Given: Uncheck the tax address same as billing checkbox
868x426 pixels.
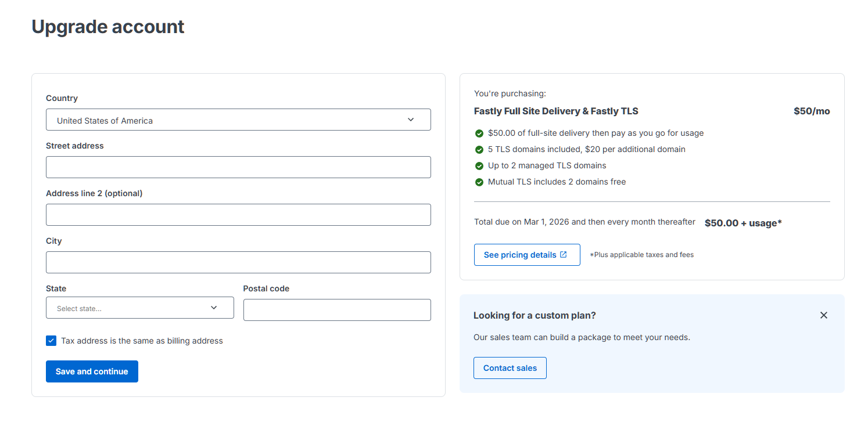Looking at the screenshot, I should point(51,341).
